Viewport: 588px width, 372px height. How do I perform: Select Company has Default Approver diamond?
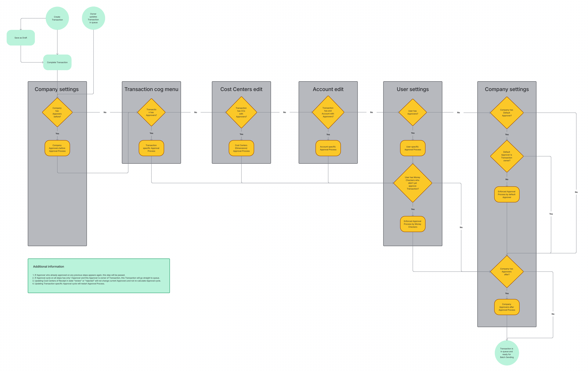tap(507, 113)
